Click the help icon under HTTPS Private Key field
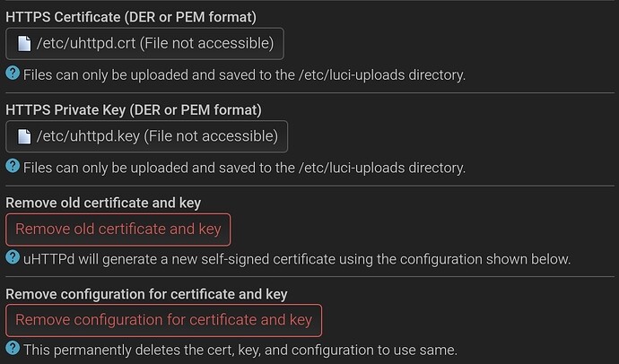The width and height of the screenshot is (619, 364). pos(13,166)
